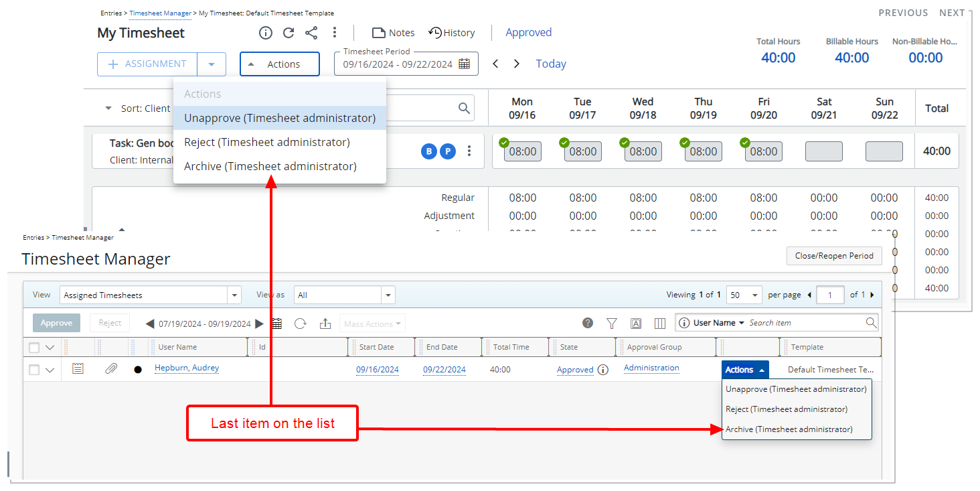Click the share icon in timesheet header
This screenshot has height=491, width=980.
pyautogui.click(x=311, y=33)
